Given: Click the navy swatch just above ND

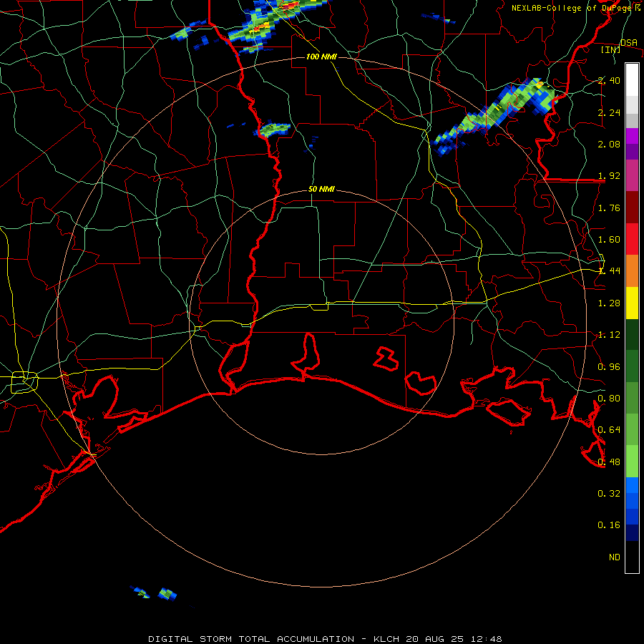Looking at the screenshot, I should (x=632, y=533).
